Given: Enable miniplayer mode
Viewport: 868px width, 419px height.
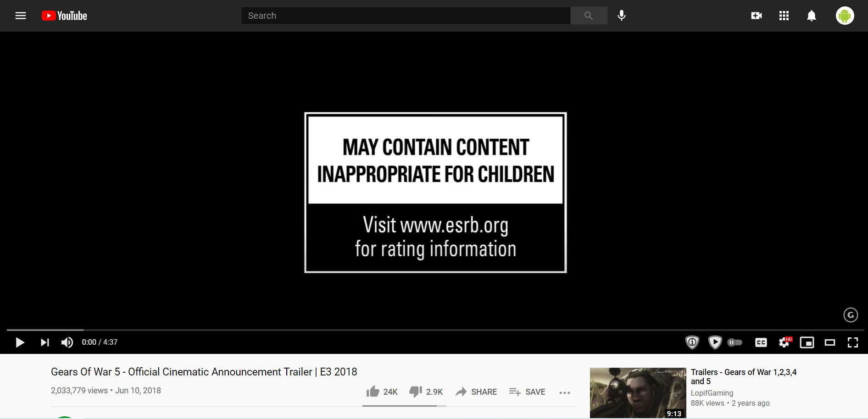Looking at the screenshot, I should [807, 342].
